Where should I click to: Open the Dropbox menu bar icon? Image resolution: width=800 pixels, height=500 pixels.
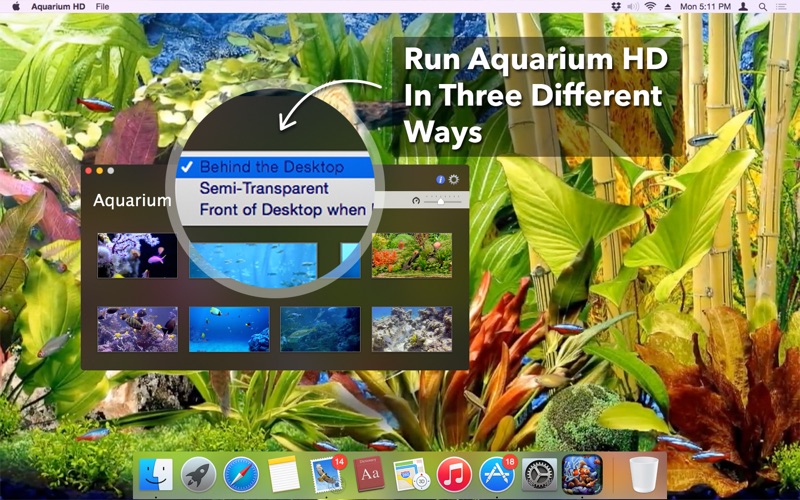(615, 6)
